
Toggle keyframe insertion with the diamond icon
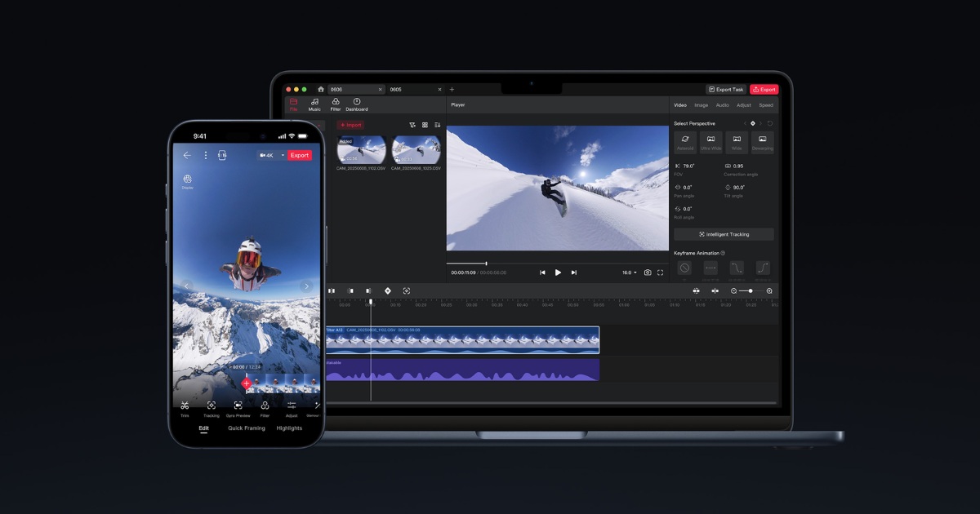pyautogui.click(x=388, y=291)
